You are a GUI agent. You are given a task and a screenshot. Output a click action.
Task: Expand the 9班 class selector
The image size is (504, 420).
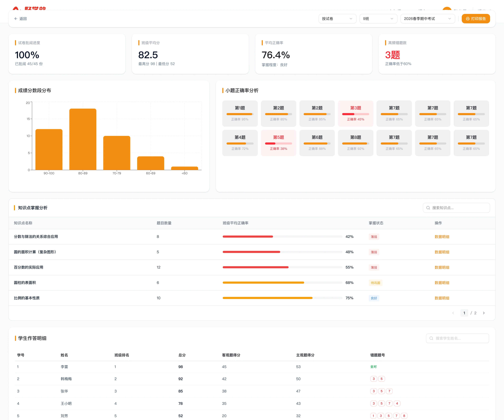point(378,19)
